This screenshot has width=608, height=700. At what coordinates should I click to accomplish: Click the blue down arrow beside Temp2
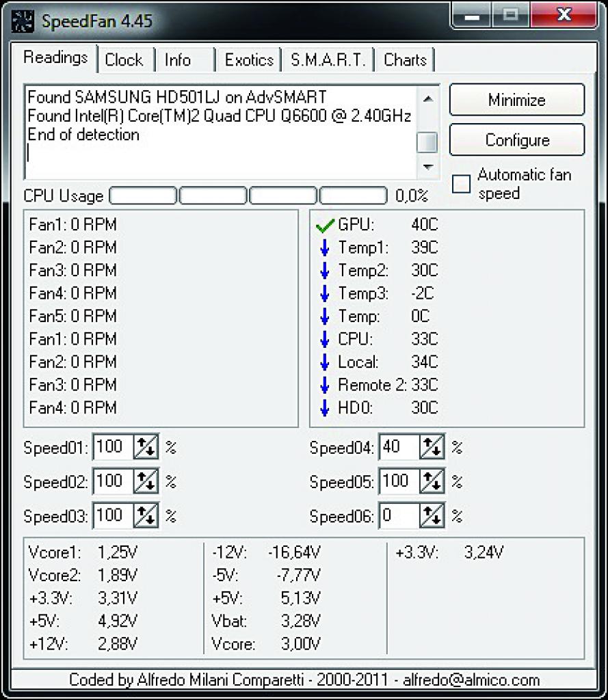[x=325, y=271]
